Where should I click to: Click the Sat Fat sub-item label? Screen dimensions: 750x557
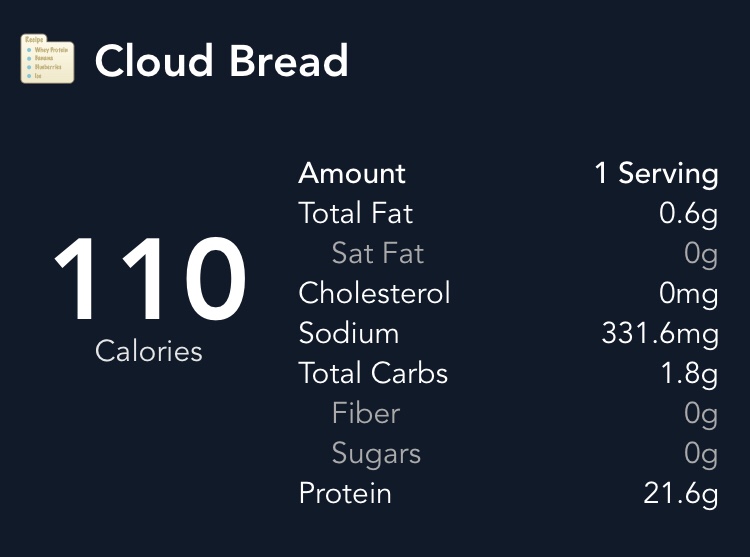[x=378, y=253]
